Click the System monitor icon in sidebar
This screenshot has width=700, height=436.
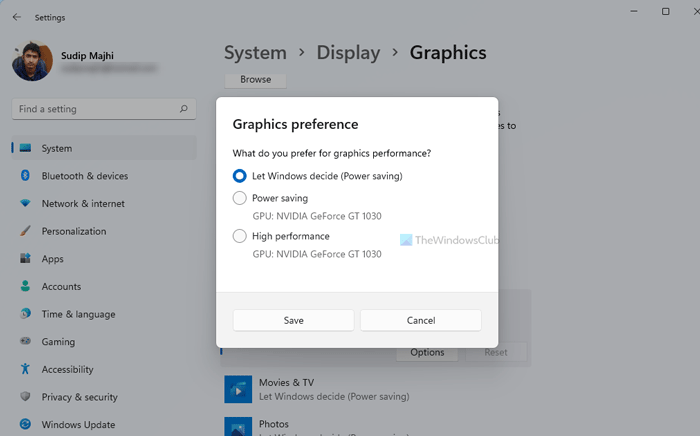(x=25, y=148)
